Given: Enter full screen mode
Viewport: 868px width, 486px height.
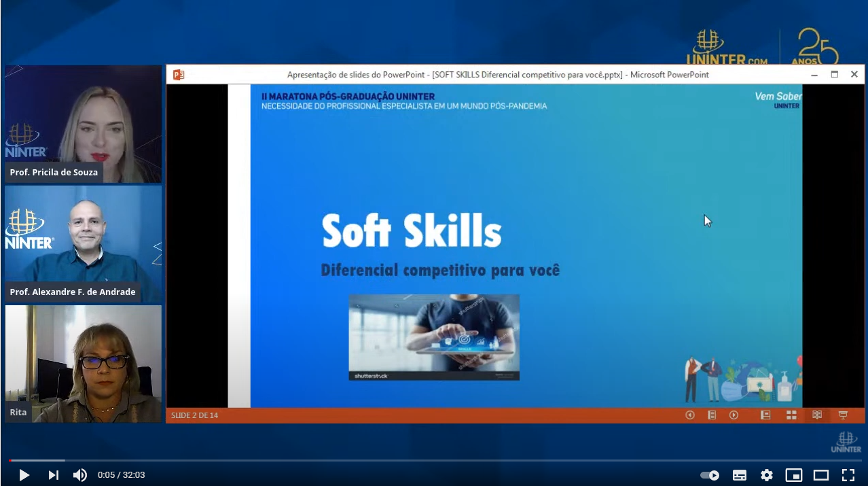Looking at the screenshot, I should pos(848,475).
